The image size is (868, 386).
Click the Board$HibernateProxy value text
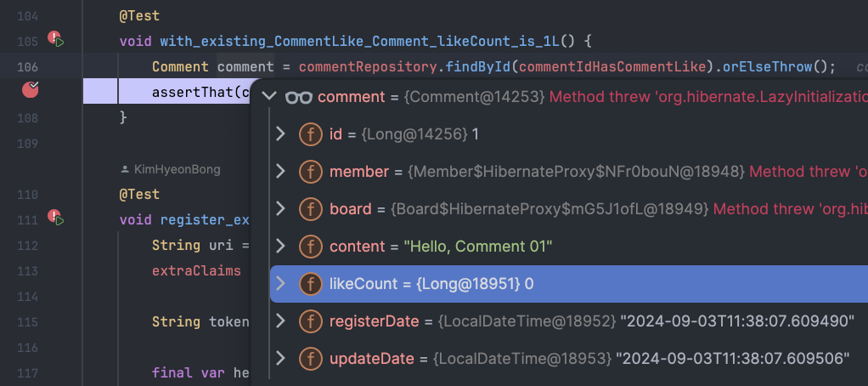click(550, 209)
